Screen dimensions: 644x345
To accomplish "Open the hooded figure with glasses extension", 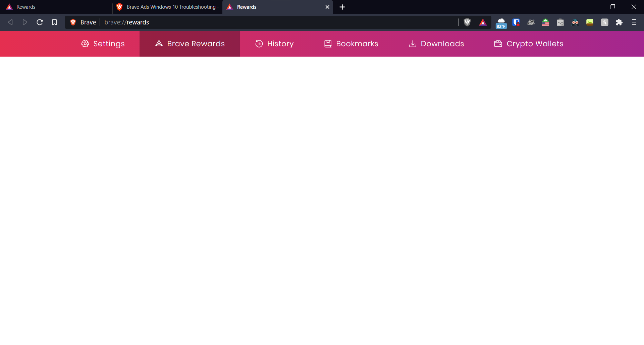I will [575, 22].
